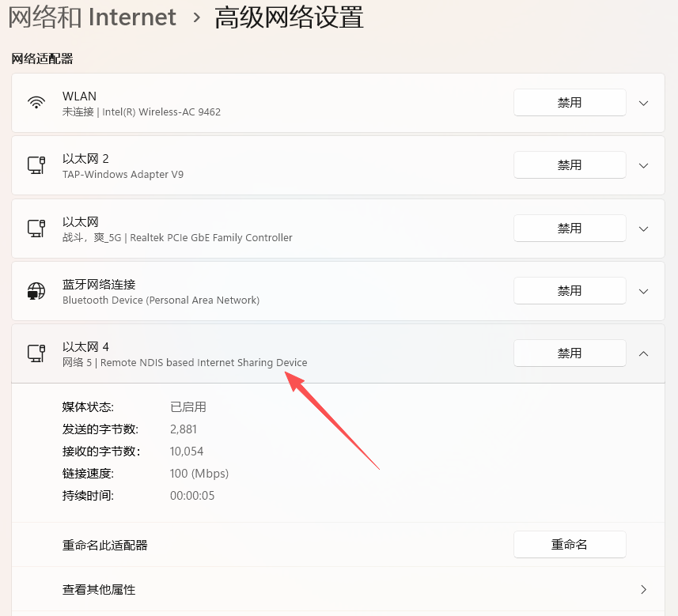Open 查看其他属性 via its arrow icon
The height and width of the screenshot is (616, 678).
(x=644, y=589)
